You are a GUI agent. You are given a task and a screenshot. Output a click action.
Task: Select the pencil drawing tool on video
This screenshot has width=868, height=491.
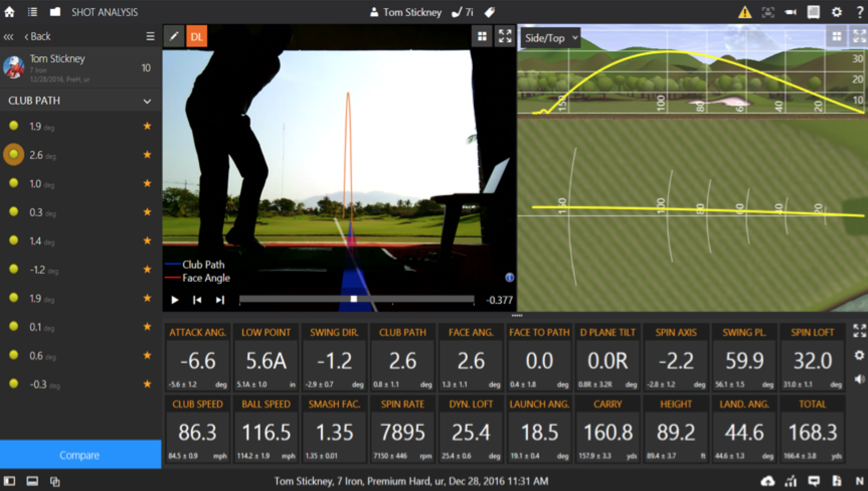tap(174, 36)
